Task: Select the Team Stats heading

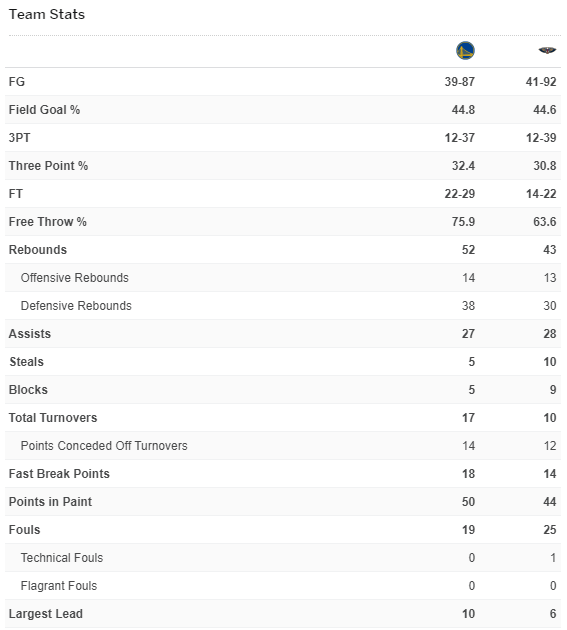Action: (x=47, y=14)
